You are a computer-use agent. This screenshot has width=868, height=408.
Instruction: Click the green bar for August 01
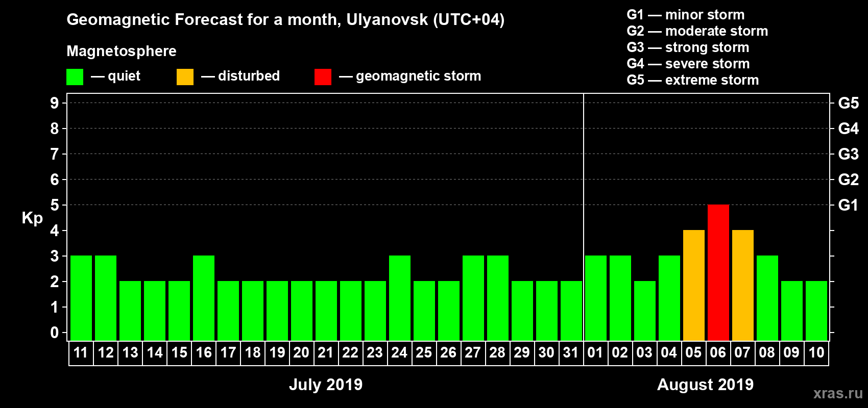click(x=595, y=298)
